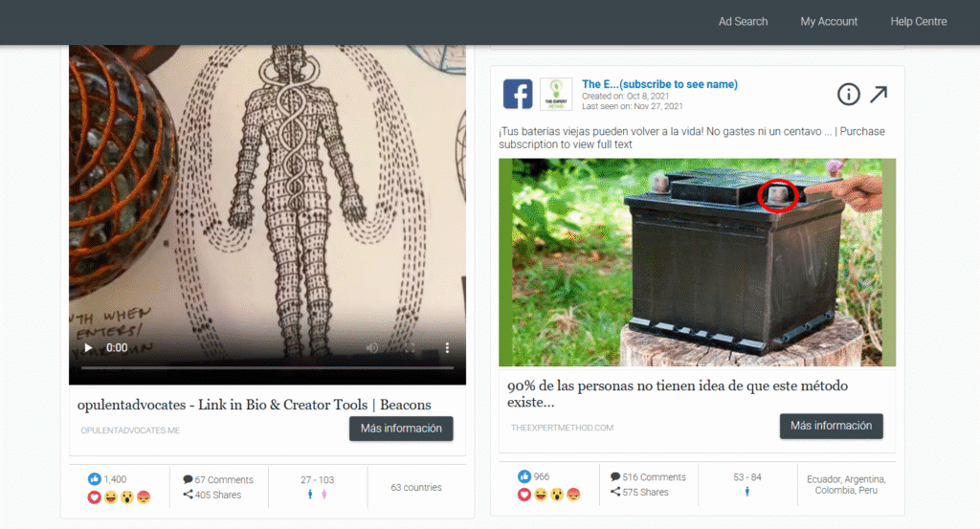Click the Facebook platform icon
The width and height of the screenshot is (980, 529).
click(x=518, y=95)
